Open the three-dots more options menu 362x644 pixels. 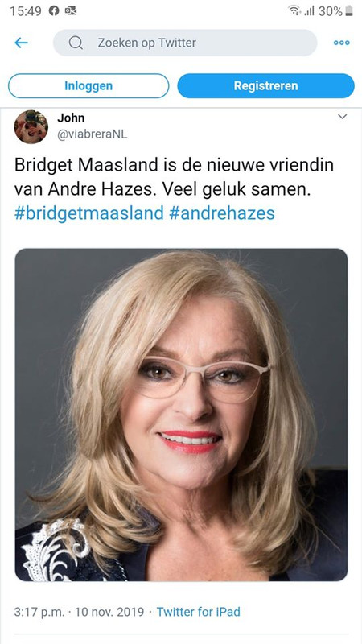point(341,43)
